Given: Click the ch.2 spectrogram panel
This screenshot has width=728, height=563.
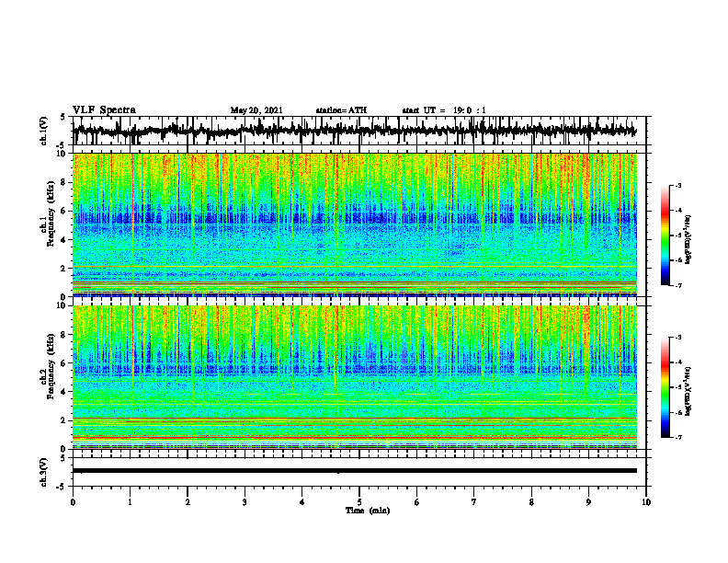Looking at the screenshot, I should click(355, 377).
